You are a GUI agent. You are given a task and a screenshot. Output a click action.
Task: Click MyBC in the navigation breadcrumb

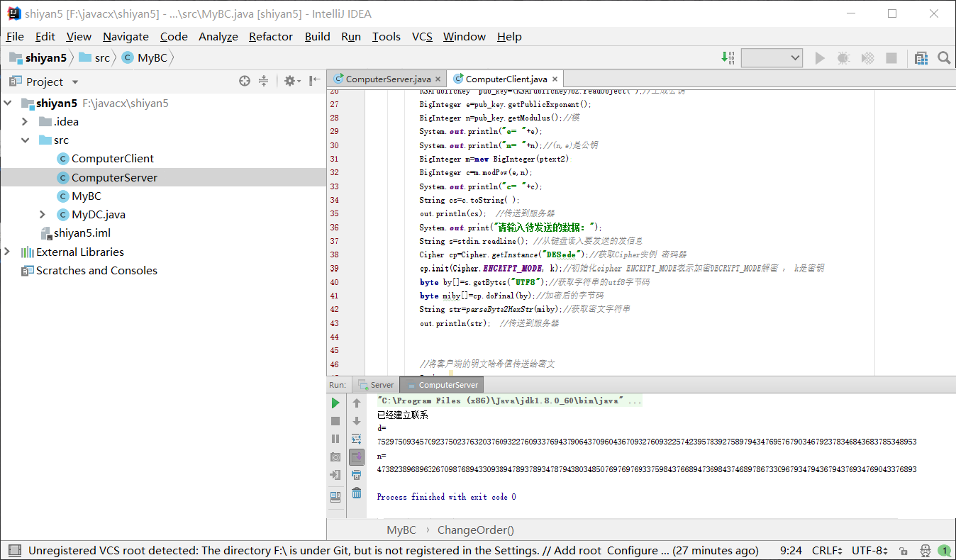[x=145, y=58]
